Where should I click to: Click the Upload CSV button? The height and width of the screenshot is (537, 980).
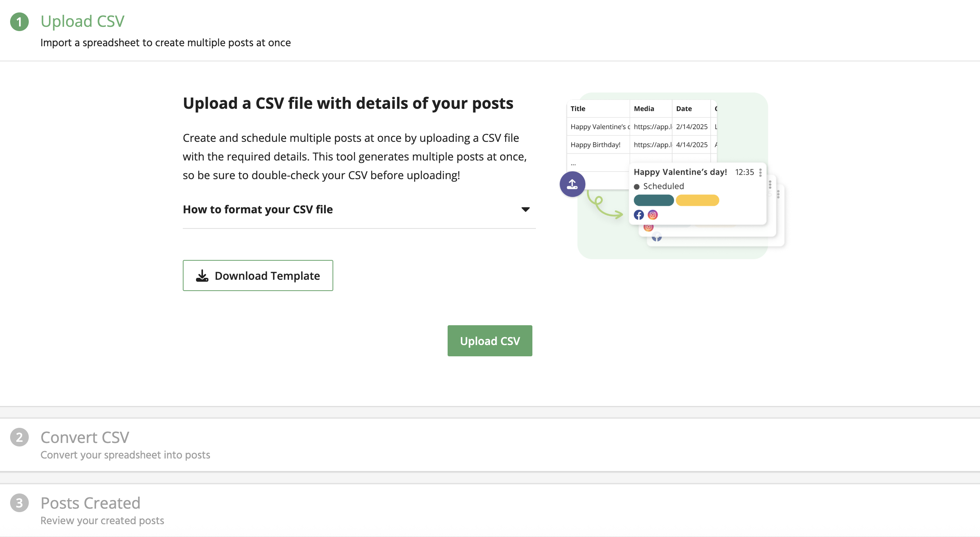click(490, 340)
